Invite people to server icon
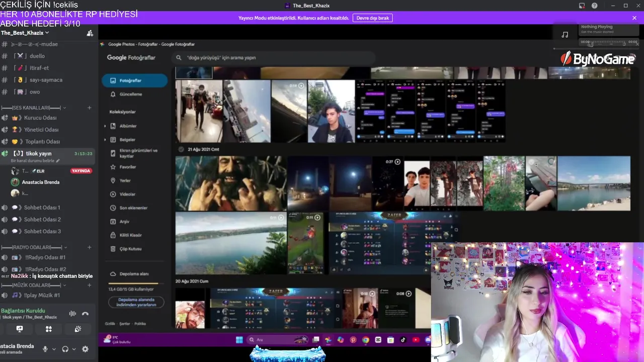The width and height of the screenshot is (644, 362). [90, 33]
